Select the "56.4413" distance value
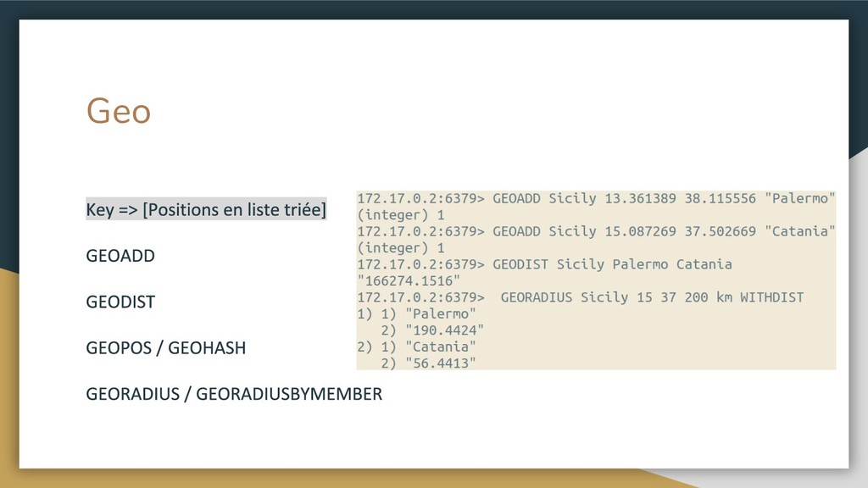868x488 pixels. tap(441, 363)
